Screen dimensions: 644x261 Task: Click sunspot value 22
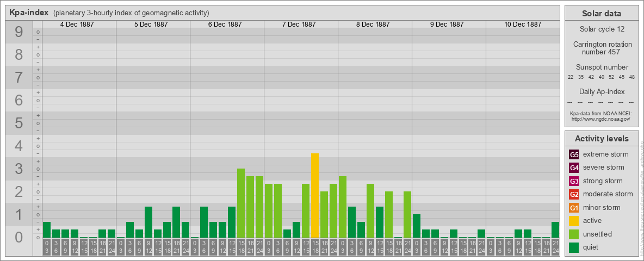(571, 77)
